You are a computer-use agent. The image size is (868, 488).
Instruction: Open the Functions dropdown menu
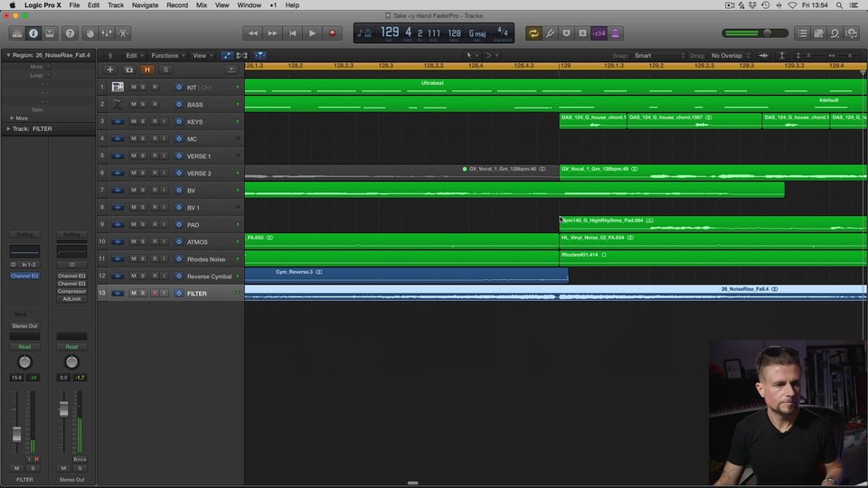[168, 56]
